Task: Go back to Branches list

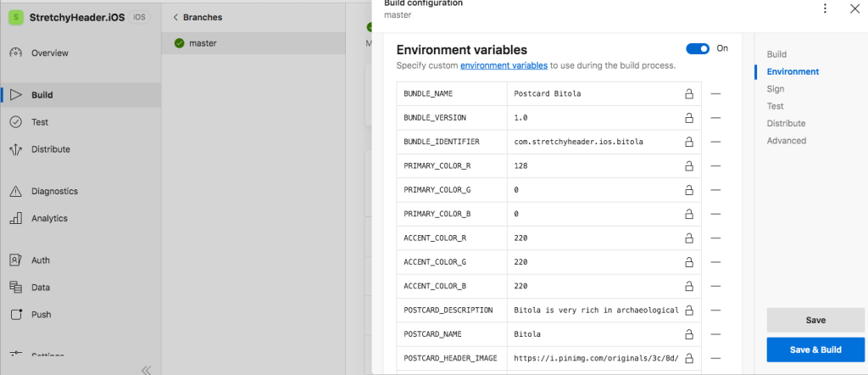Action: click(x=198, y=17)
